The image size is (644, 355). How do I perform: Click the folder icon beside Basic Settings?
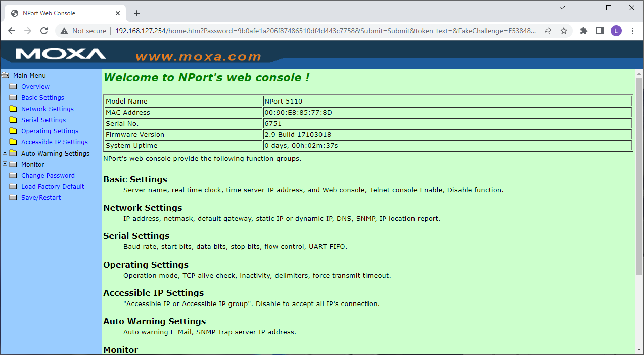tap(13, 98)
